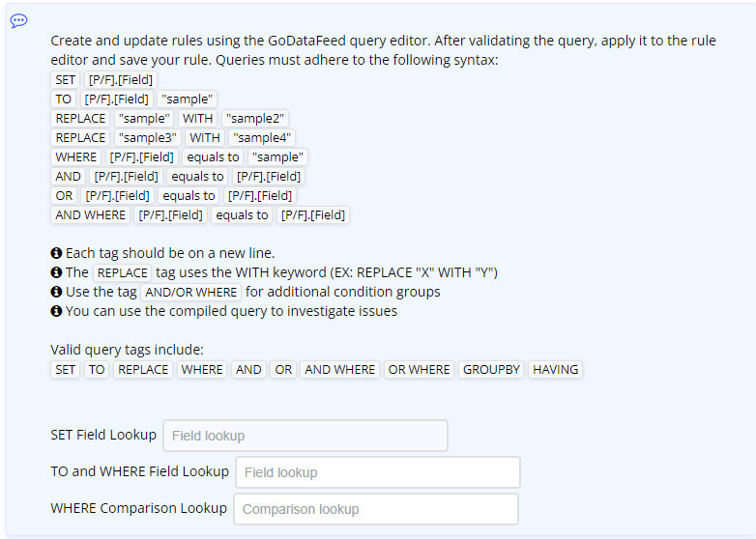The width and height of the screenshot is (756, 539).
Task: Click the info icon before 'The REPLACE tag'
Action: click(x=56, y=272)
